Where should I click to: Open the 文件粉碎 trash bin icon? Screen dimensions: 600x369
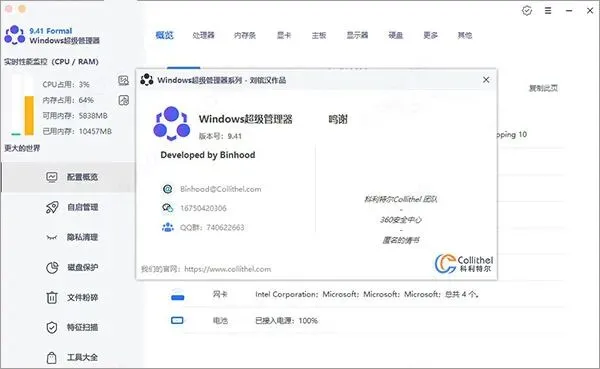pyautogui.click(x=52, y=297)
